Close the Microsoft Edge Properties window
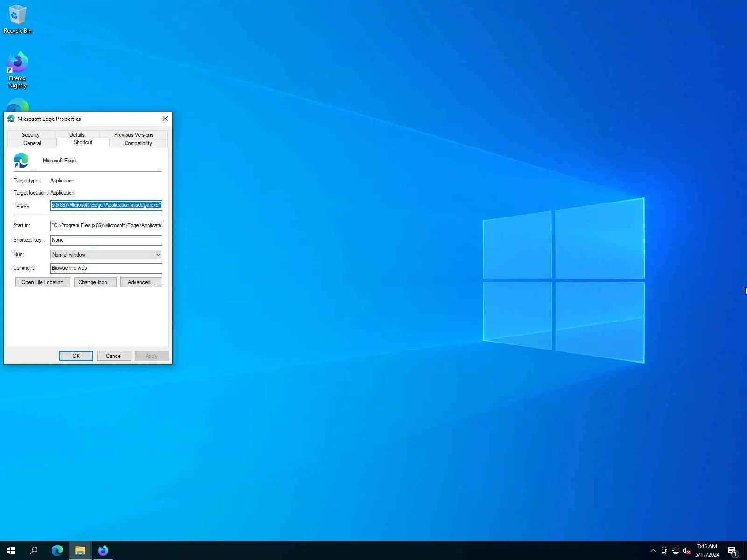Image resolution: width=747 pixels, height=560 pixels. (x=165, y=119)
